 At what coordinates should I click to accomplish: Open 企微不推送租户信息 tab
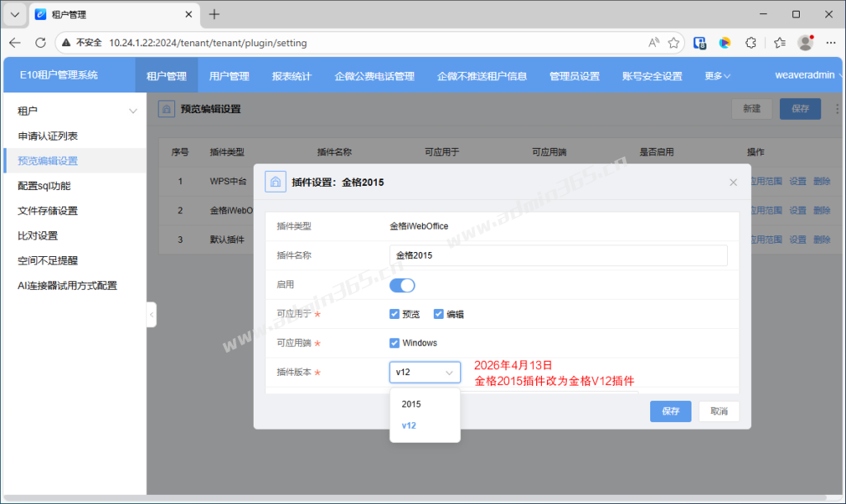(482, 76)
